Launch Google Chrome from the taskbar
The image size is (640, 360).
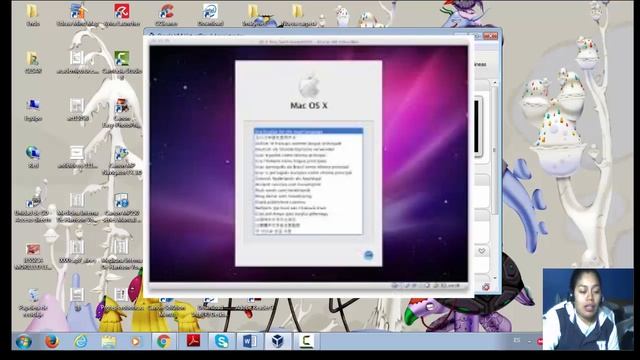pyautogui.click(x=164, y=341)
